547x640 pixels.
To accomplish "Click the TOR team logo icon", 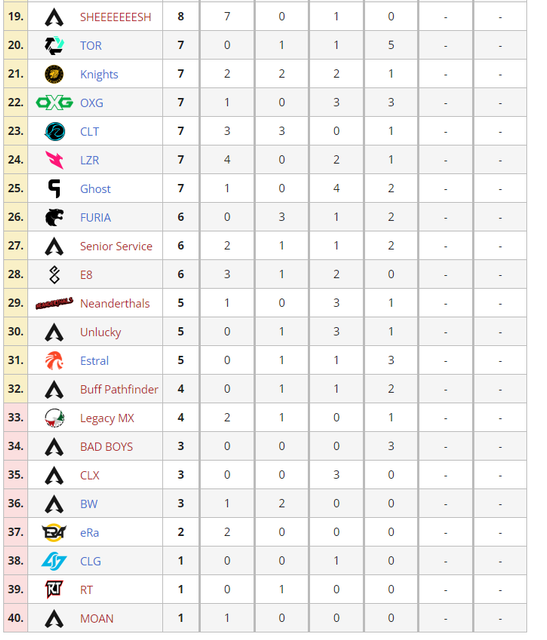I will (54, 45).
